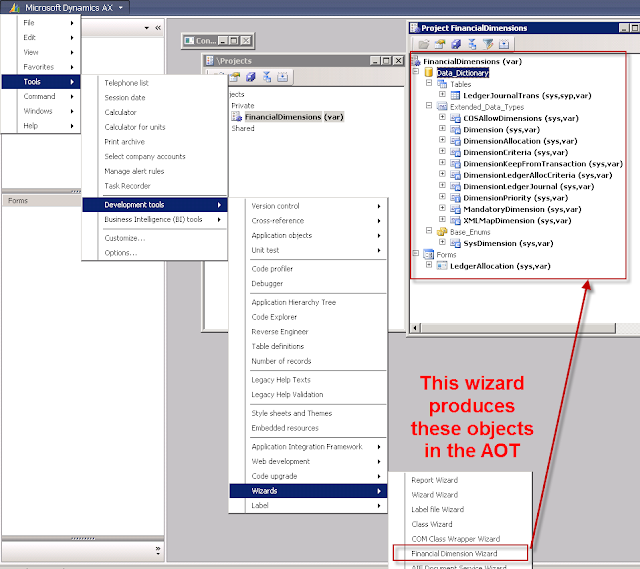Screen dimensions: 640x569
Task: Select Class Wizard entry
Action: pos(460,524)
